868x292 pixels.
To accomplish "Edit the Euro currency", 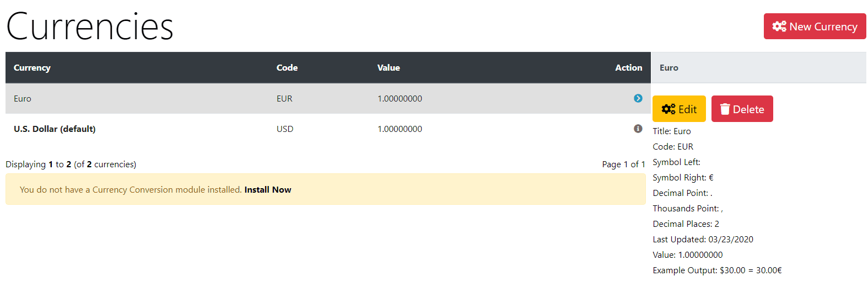I will (x=679, y=109).
